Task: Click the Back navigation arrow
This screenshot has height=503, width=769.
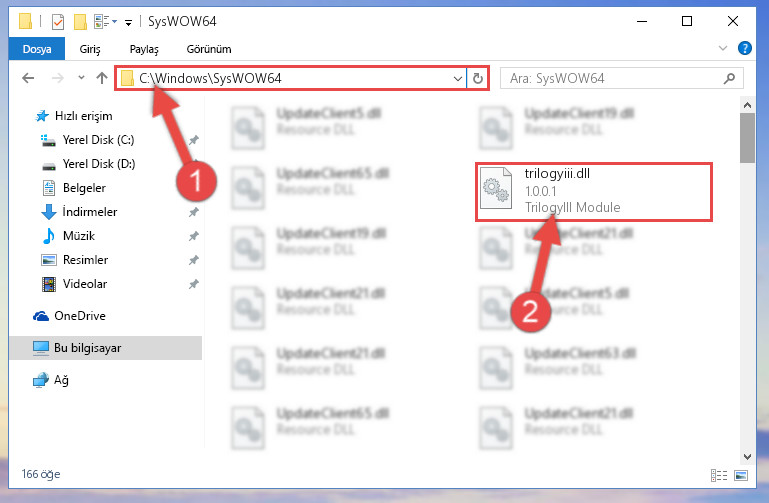Action: (28, 78)
